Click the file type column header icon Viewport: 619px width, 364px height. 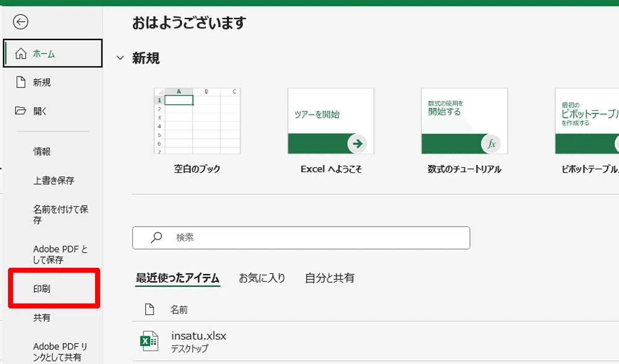pos(149,310)
